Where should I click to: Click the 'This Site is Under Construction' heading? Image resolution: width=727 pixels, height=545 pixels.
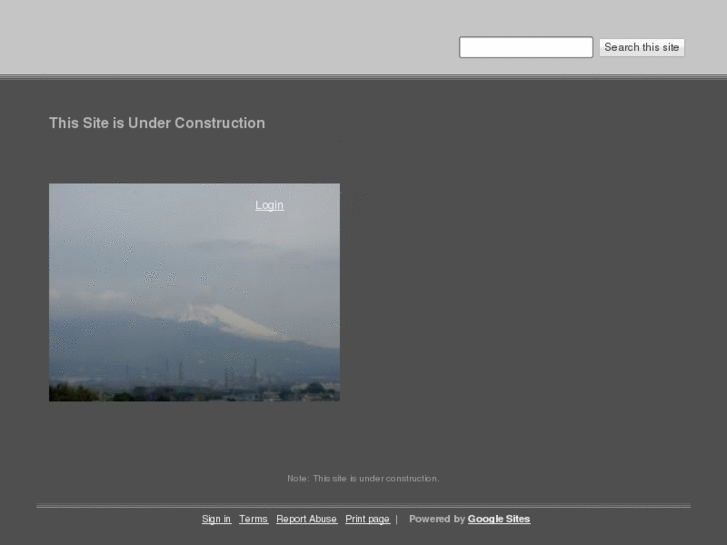(x=157, y=123)
